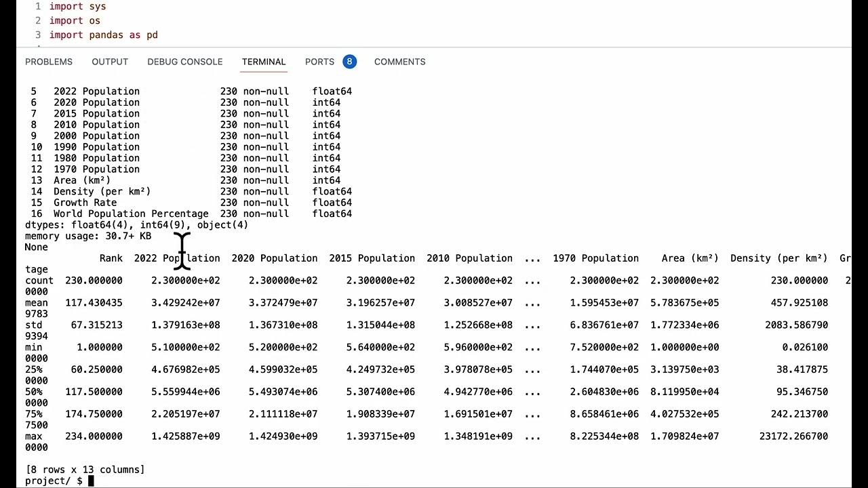Click the 'Area (km²)' row in info list
868x488 pixels.
tap(185, 180)
